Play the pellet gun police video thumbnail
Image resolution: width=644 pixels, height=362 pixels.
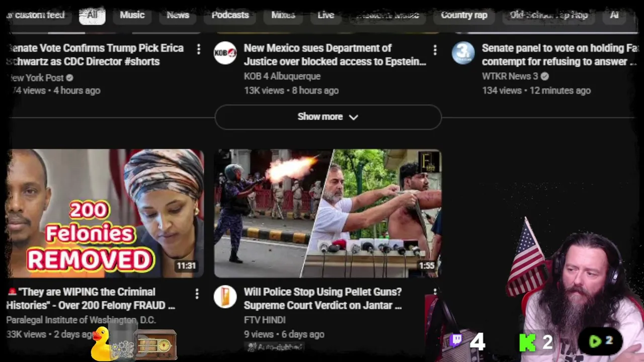point(328,213)
